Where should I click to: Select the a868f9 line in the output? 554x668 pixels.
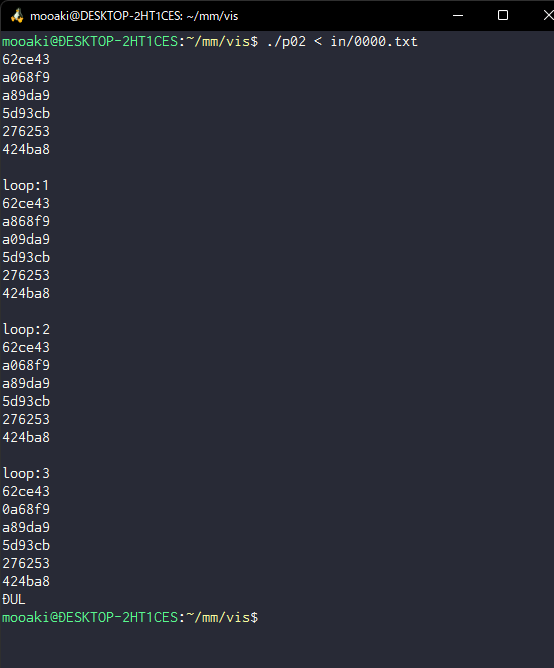26,222
